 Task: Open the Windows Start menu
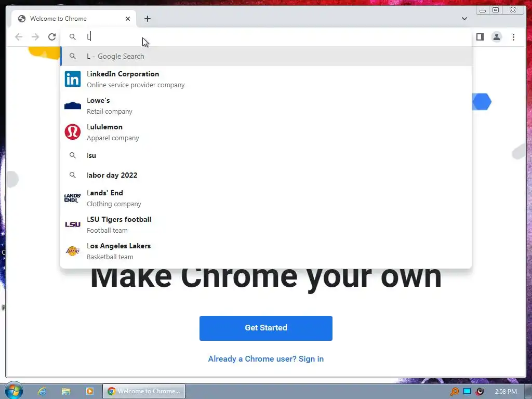14,391
